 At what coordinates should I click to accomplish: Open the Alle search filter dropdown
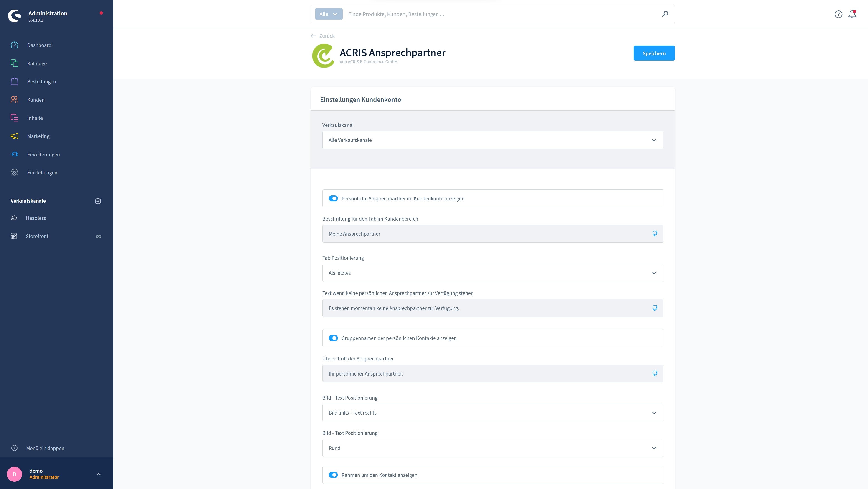pos(329,14)
